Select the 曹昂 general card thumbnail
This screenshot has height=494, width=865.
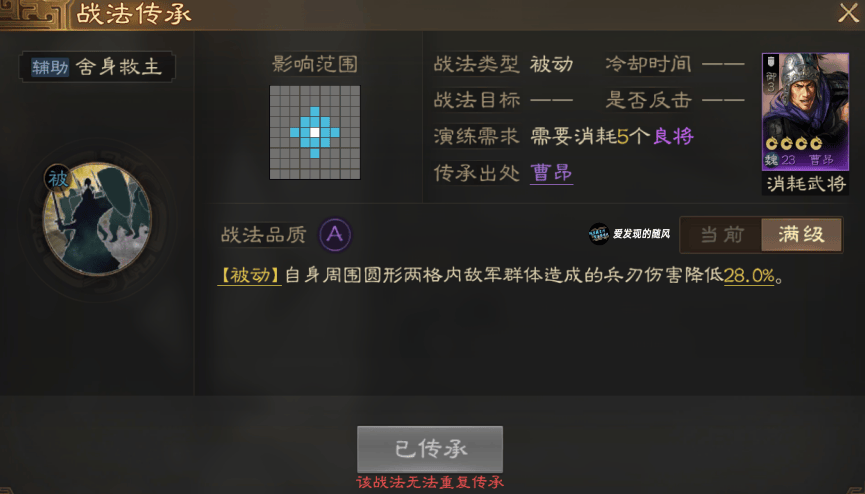pyautogui.click(x=805, y=111)
